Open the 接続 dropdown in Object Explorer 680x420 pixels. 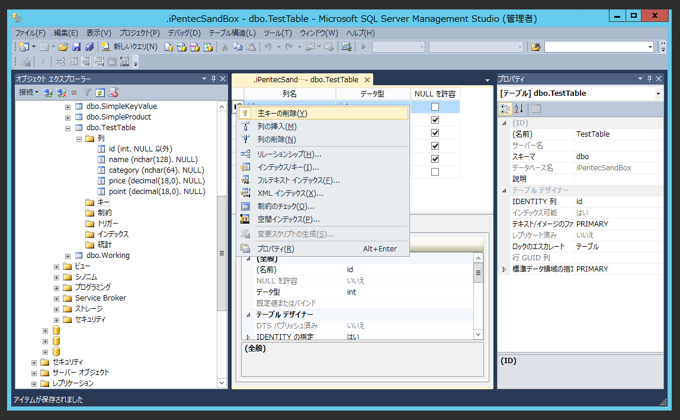[x=28, y=92]
